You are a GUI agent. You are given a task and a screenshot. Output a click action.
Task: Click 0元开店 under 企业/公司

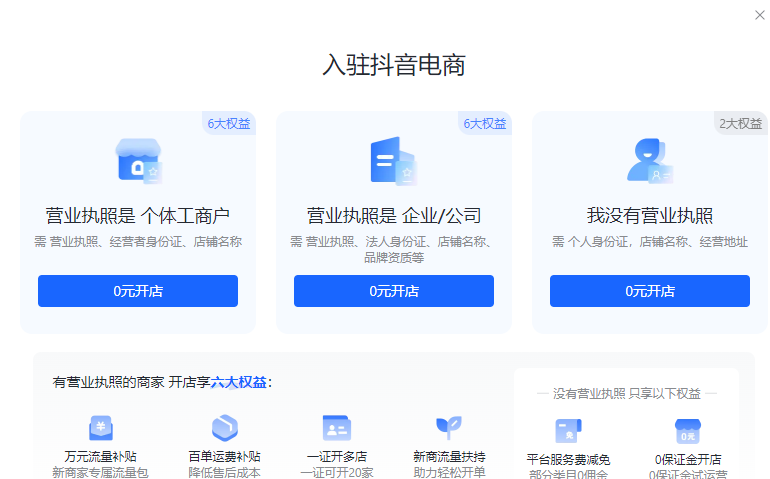[x=394, y=291]
